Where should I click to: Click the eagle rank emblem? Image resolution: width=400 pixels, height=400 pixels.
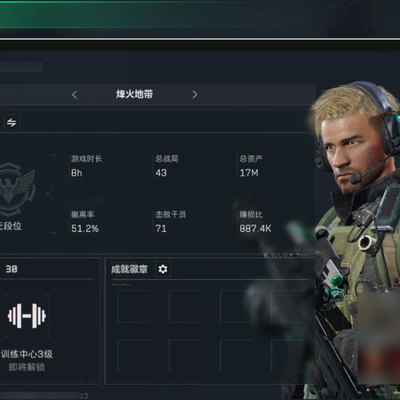pyautogui.click(x=15, y=189)
